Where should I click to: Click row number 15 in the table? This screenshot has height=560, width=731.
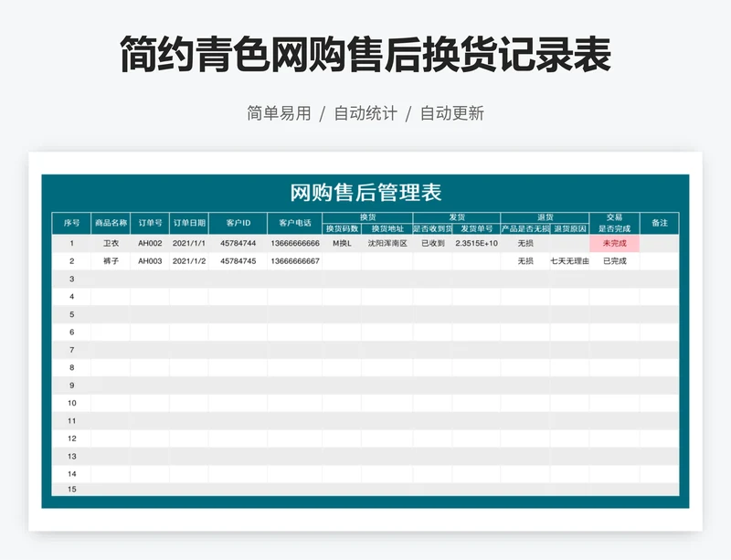coord(71,490)
